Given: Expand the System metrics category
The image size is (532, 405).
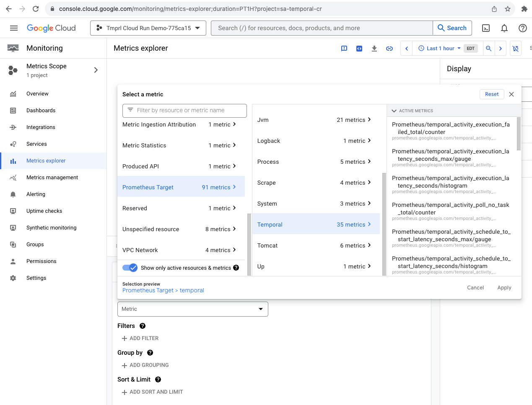Looking at the screenshot, I should tap(316, 204).
